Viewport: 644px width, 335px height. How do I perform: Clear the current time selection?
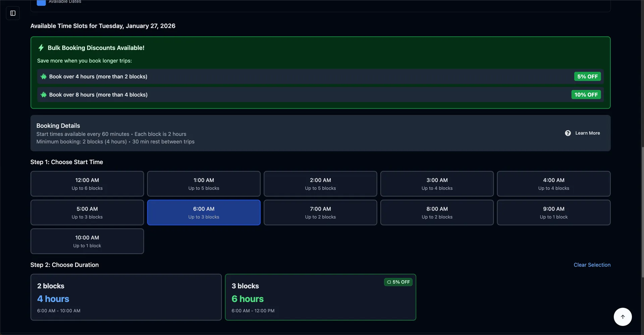(x=592, y=265)
